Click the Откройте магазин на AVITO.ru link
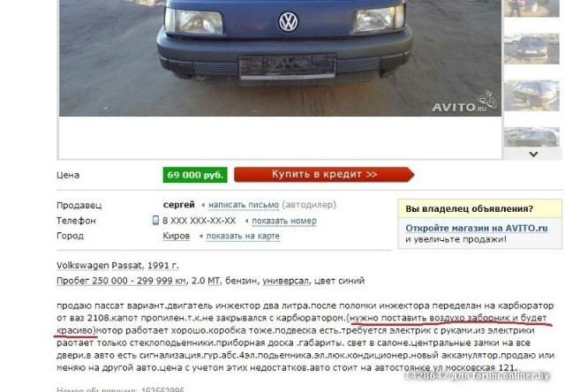565x392 pixels. [477, 229]
